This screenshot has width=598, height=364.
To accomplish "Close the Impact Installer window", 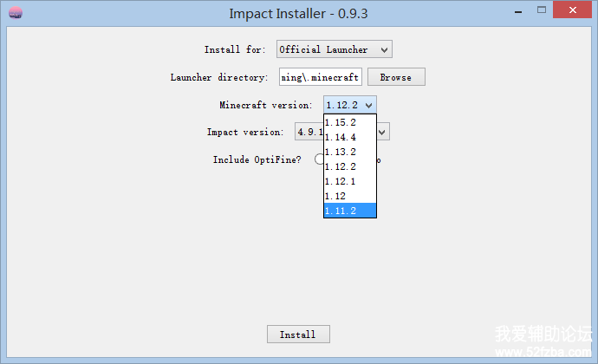I will pyautogui.click(x=572, y=10).
